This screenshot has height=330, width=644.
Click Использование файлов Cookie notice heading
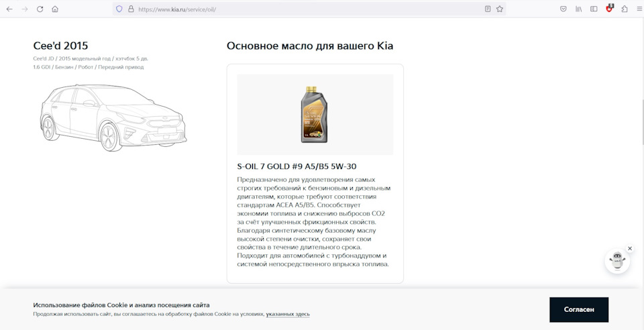tap(121, 305)
